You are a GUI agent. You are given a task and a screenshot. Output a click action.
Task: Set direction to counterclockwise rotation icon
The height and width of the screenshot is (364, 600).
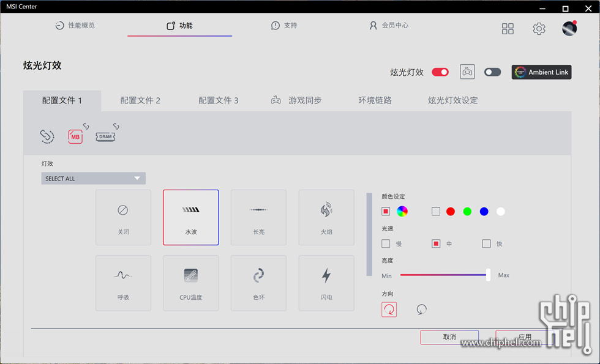coord(421,310)
